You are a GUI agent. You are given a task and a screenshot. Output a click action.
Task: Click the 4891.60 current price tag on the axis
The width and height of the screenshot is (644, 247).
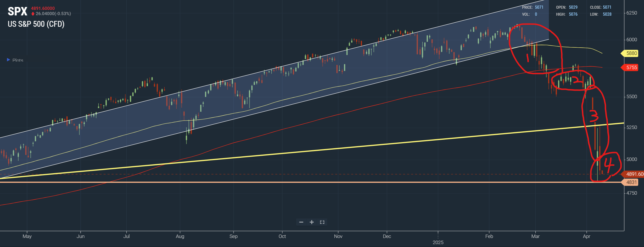pos(632,174)
